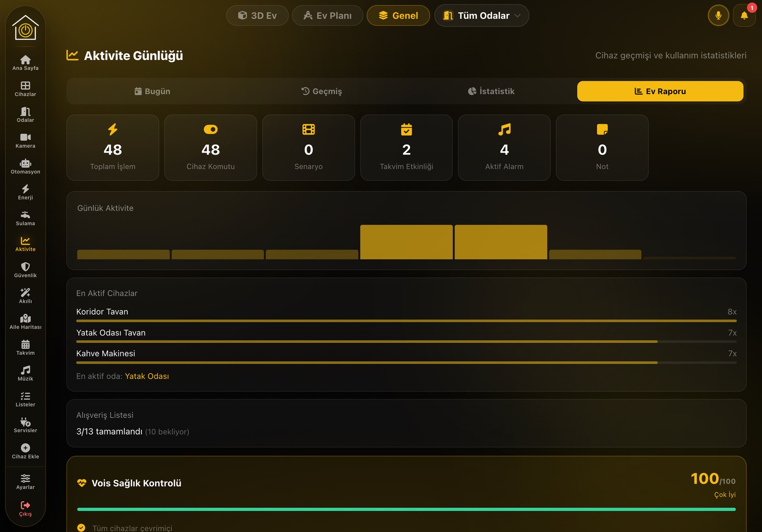Expand the Tüm Odalar dropdown
The width and height of the screenshot is (762, 532).
point(482,16)
